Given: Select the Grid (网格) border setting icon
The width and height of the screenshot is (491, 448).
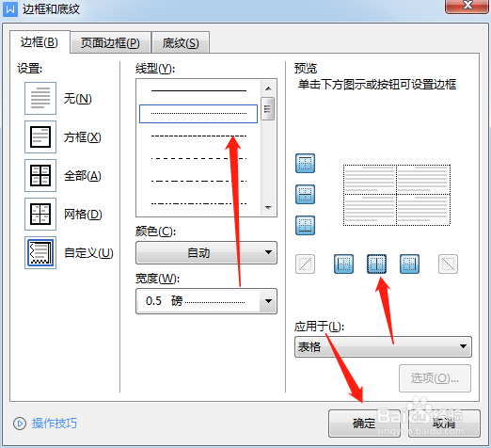Looking at the screenshot, I should (40, 214).
